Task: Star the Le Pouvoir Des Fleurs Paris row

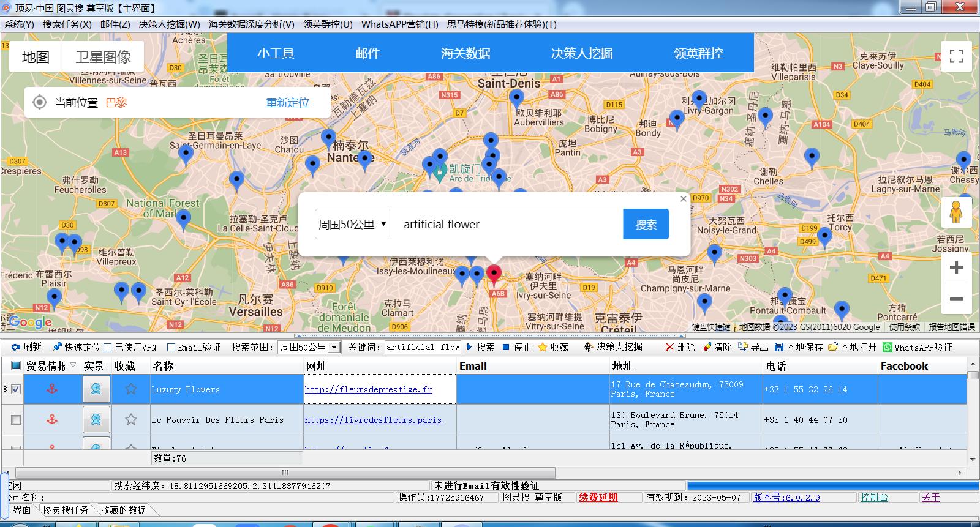Action: point(130,419)
